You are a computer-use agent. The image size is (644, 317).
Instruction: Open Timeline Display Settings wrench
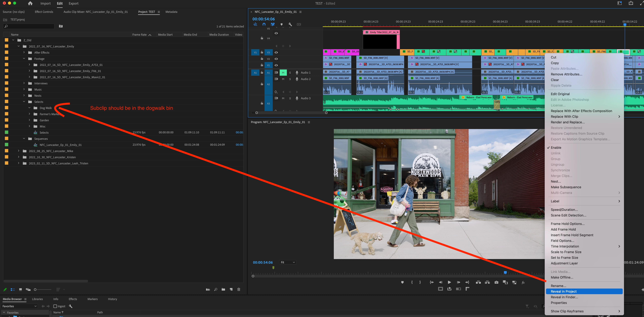pos(290,24)
